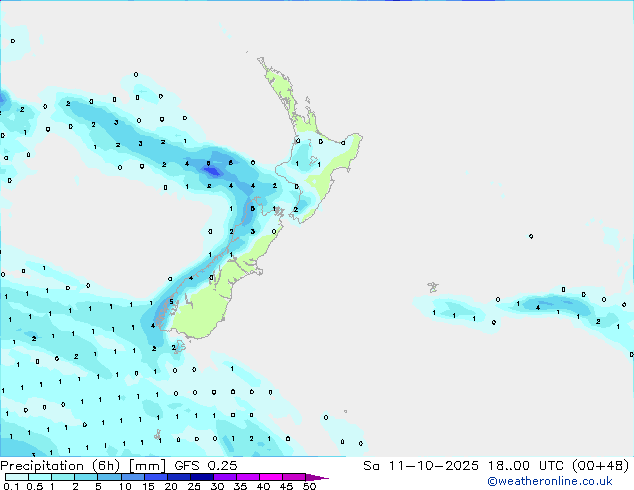Click the legend label '0.1'

(11, 486)
